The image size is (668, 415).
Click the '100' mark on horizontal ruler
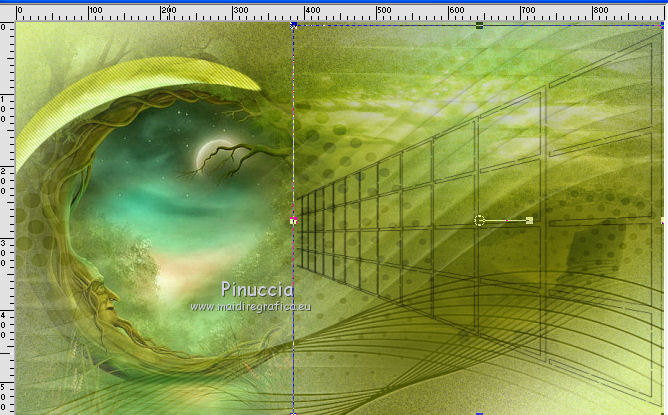click(95, 10)
